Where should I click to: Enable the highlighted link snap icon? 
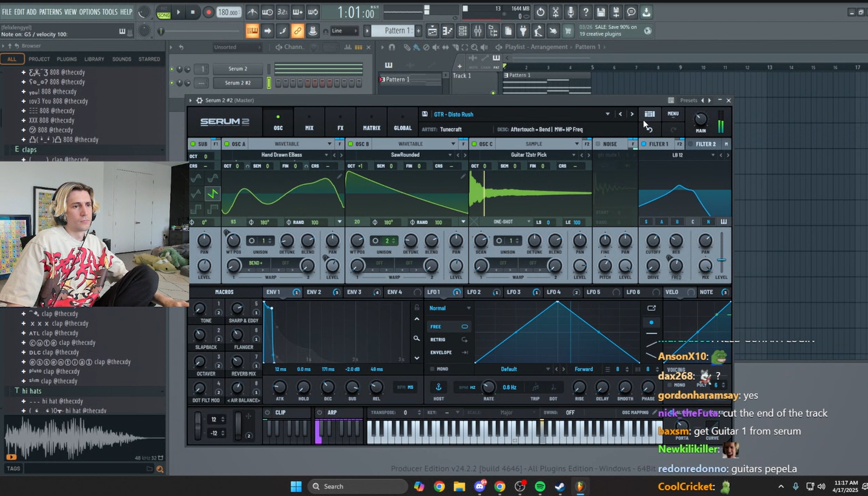click(x=297, y=30)
